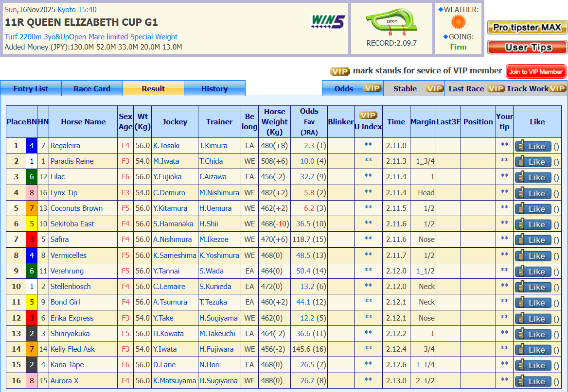Open trainer H.Fujiwara's profile

(x=216, y=349)
